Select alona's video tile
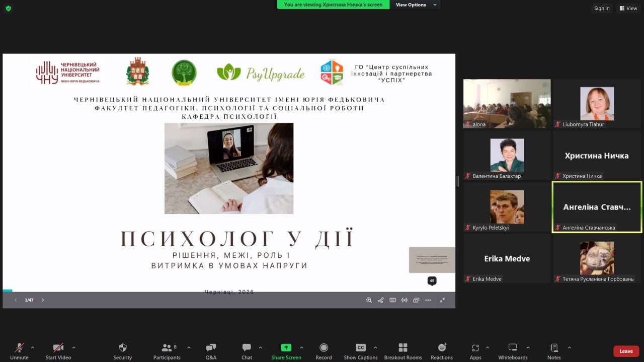The height and width of the screenshot is (362, 644). [x=507, y=104]
